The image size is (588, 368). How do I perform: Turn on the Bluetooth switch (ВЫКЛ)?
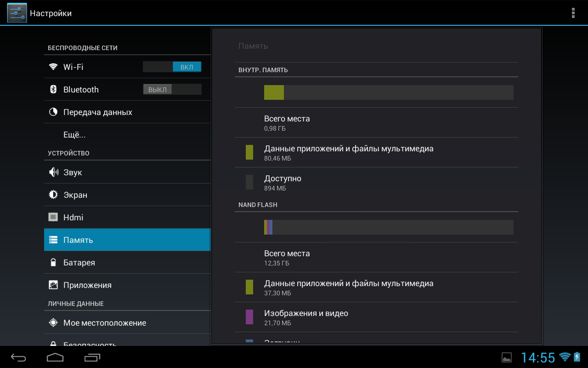[172, 89]
